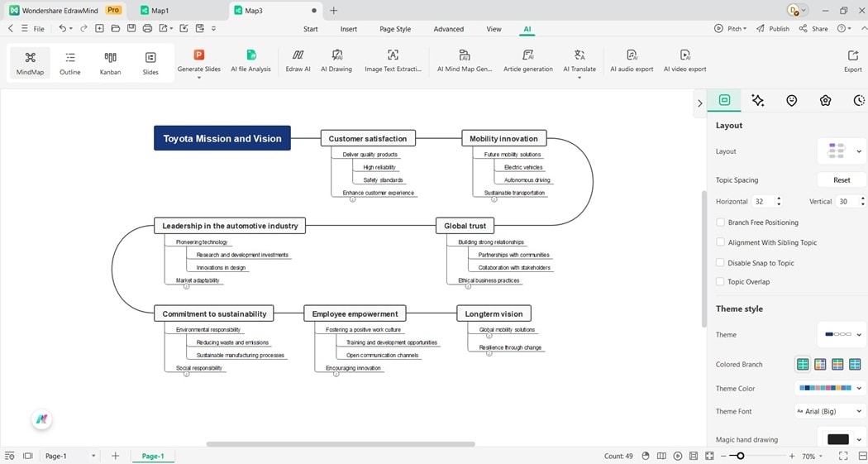
Task: Open the AI Drawing tool
Action: pyautogui.click(x=336, y=61)
